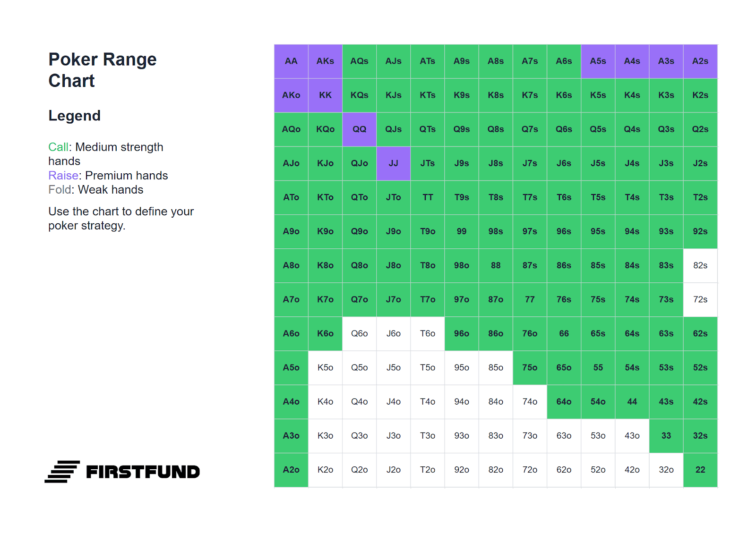Select the JJ pocket pair cell

[394, 163]
